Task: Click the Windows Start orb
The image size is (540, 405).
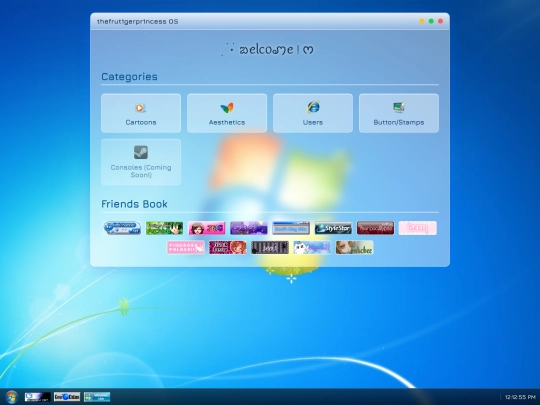Action: [x=11, y=397]
